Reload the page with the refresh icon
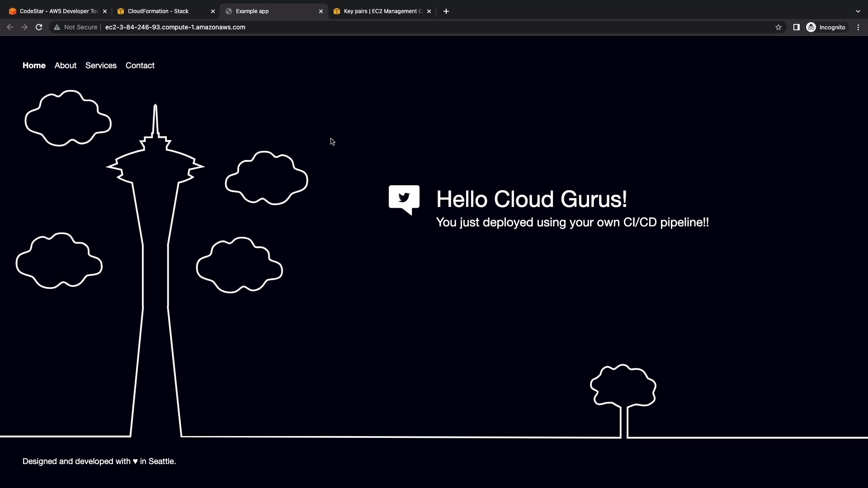 (x=39, y=27)
